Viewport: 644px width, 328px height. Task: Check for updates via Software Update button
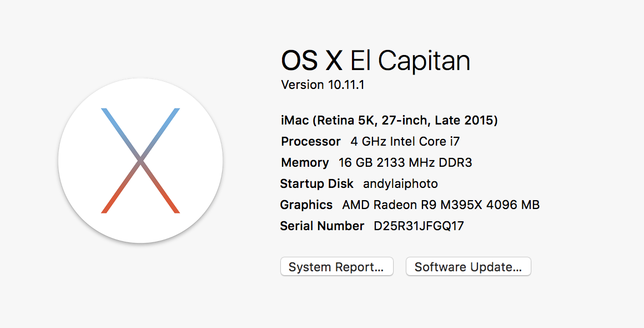468,267
